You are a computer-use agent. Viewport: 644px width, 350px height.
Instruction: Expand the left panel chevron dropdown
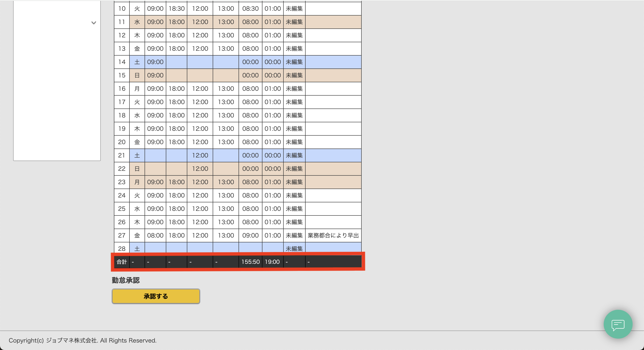point(94,23)
